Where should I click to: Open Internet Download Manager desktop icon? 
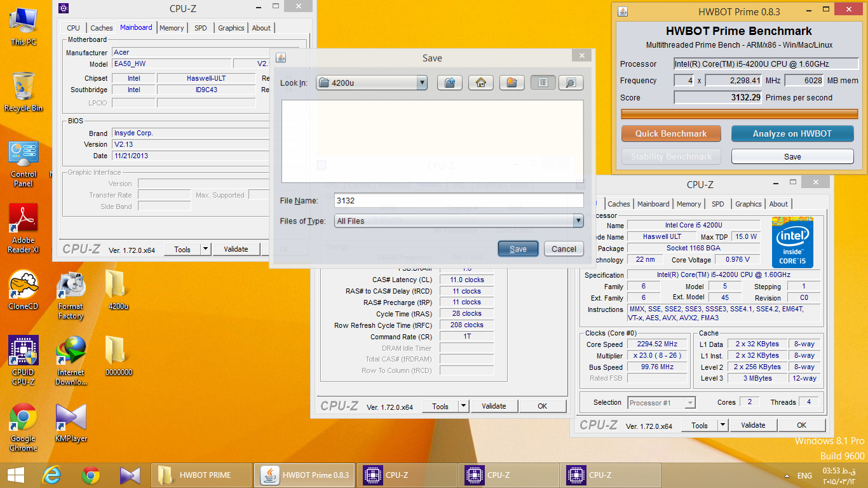[x=71, y=361]
